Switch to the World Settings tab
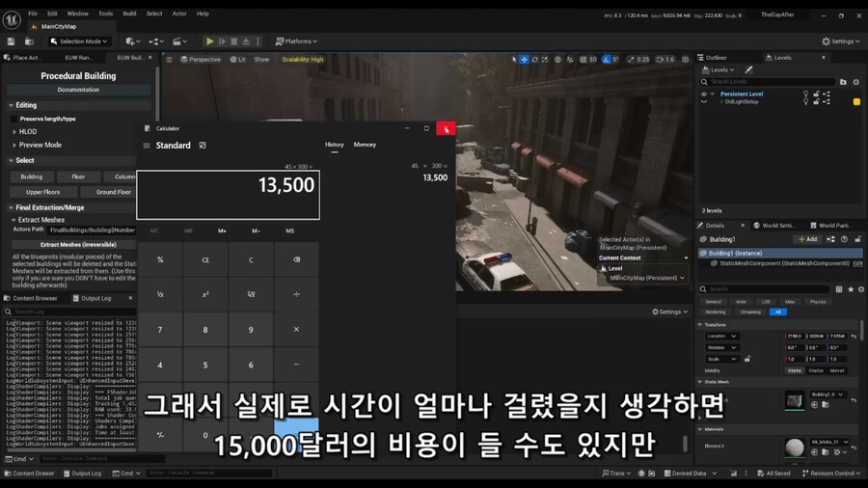Image resolution: width=868 pixels, height=488 pixels. [x=773, y=225]
